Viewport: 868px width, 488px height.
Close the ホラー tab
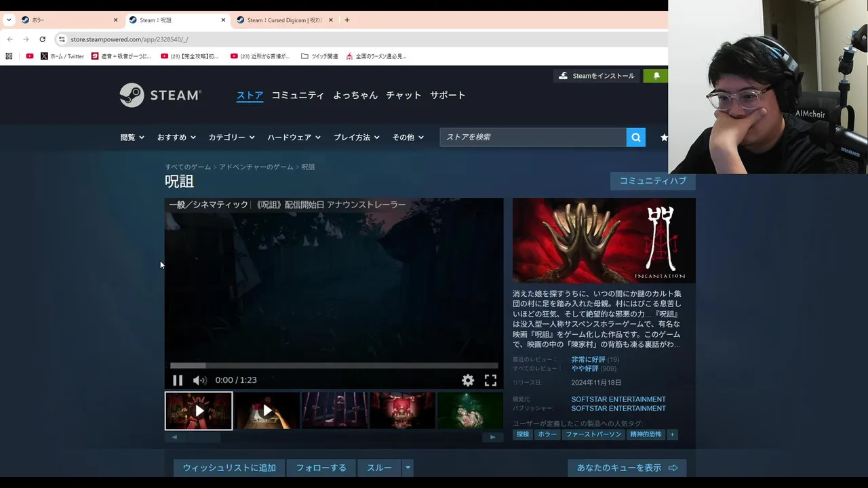click(115, 20)
